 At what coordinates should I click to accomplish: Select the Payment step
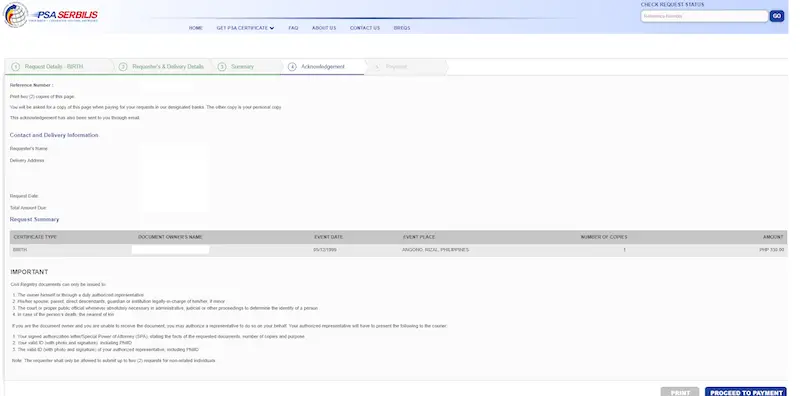[x=396, y=67]
